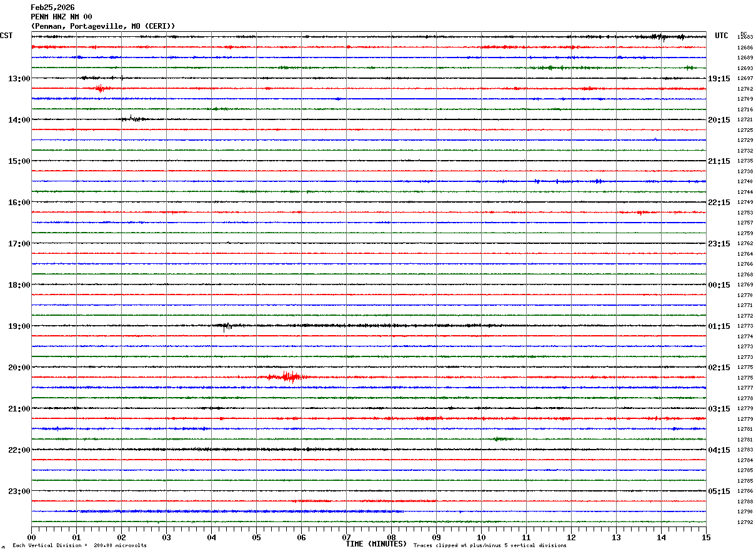Click the 01:15 UTC time label
756x554 pixels.
click(719, 326)
